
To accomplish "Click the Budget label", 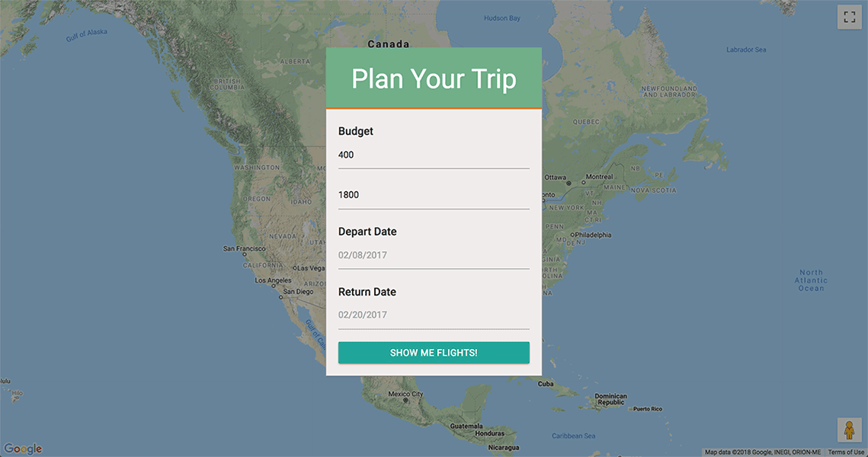I will (355, 131).
